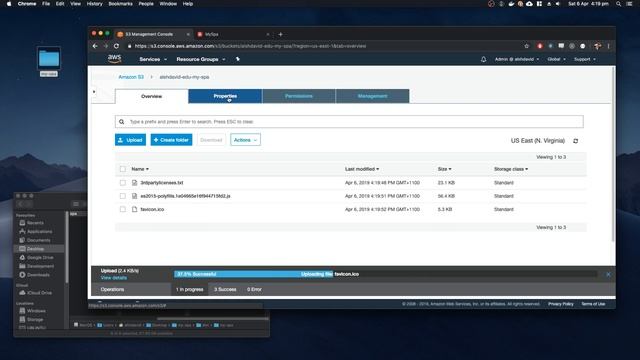Sort by Name column
This screenshot has height=360, width=640.
(x=140, y=169)
